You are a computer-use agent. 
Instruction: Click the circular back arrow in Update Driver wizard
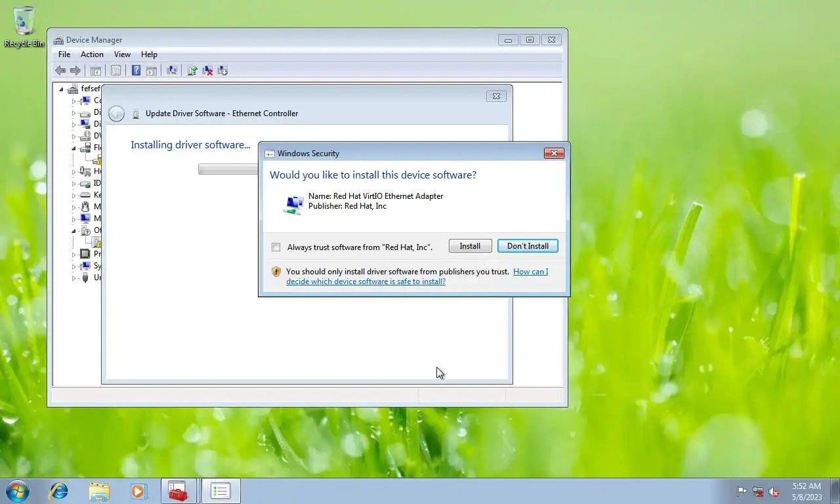(116, 114)
